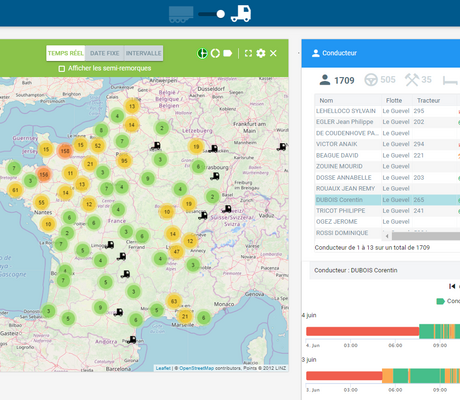The height and width of the screenshot is (400, 460).
Task: Click the green-highlighted cluster mode icon
Action: [202, 53]
